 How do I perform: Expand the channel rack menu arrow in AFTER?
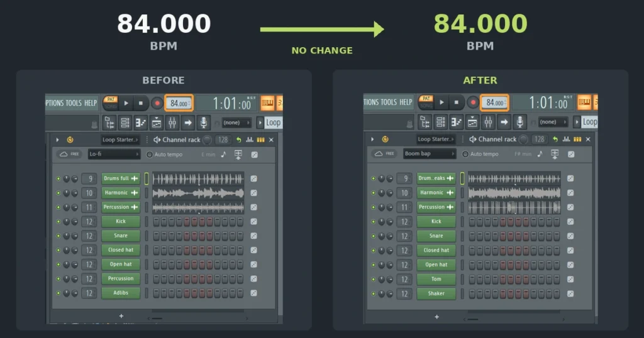pos(372,139)
